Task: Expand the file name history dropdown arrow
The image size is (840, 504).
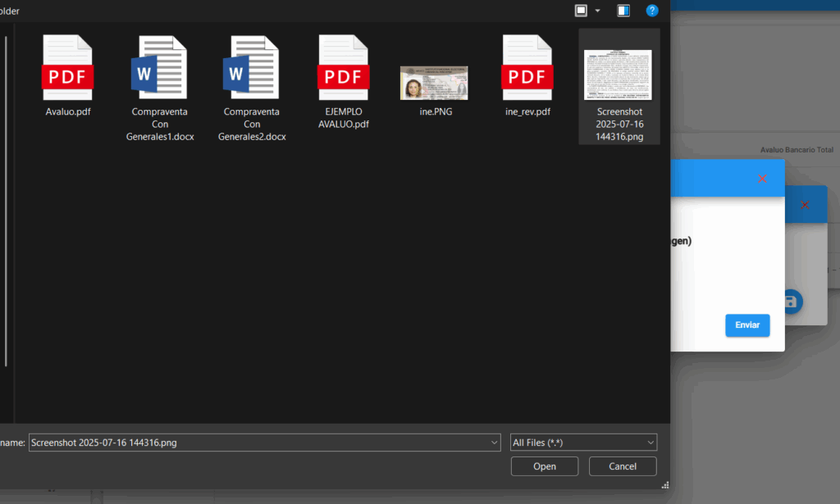Action: coord(494,443)
